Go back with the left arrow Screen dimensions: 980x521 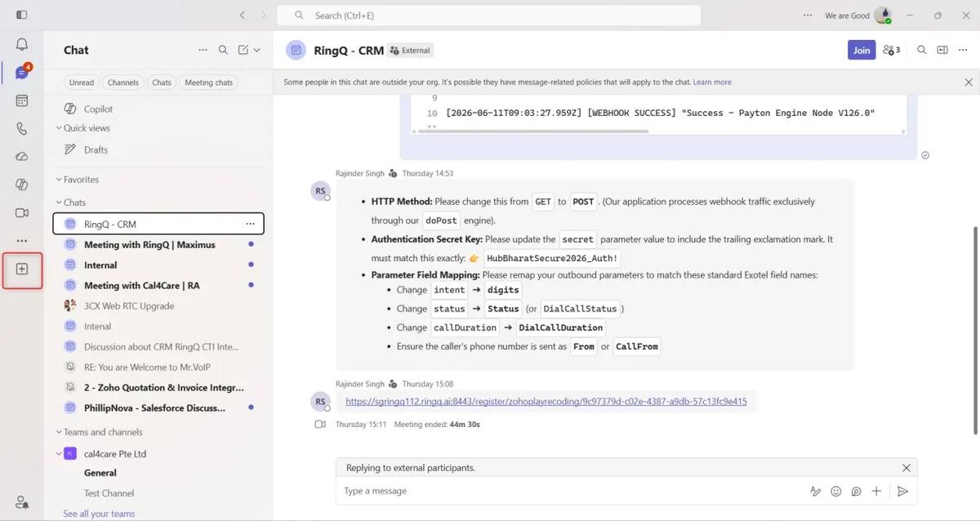[x=243, y=16]
